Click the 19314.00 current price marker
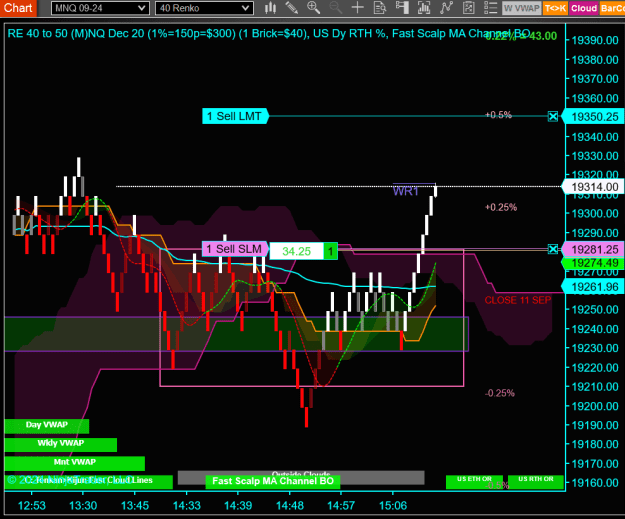 tap(593, 187)
